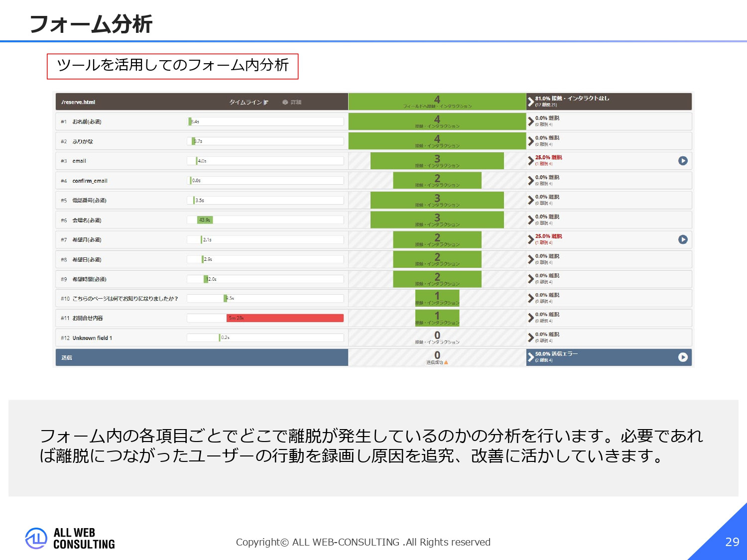Play the recording for the email dropout row
The width and height of the screenshot is (747, 560).
click(x=684, y=160)
